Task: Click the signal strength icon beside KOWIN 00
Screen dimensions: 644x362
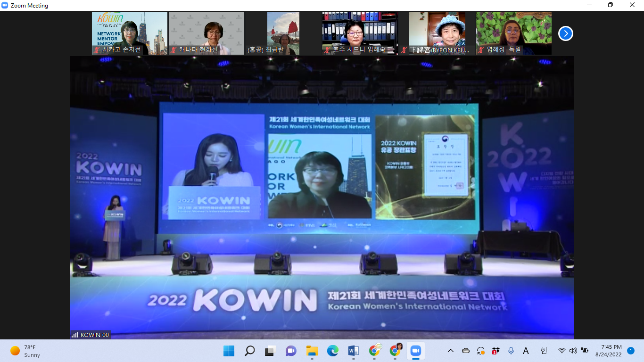Action: point(75,335)
